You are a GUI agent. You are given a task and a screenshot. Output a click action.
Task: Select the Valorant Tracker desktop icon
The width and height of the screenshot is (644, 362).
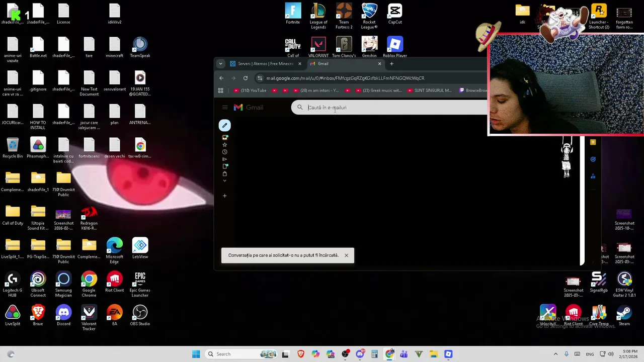(89, 318)
